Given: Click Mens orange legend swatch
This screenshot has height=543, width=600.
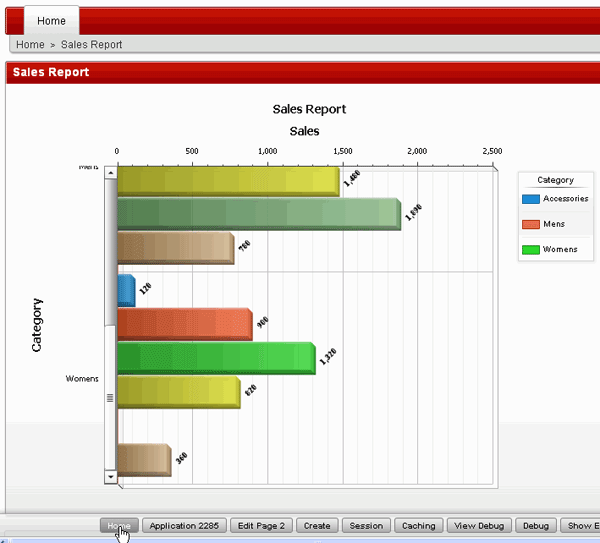Looking at the screenshot, I should coord(531,224).
